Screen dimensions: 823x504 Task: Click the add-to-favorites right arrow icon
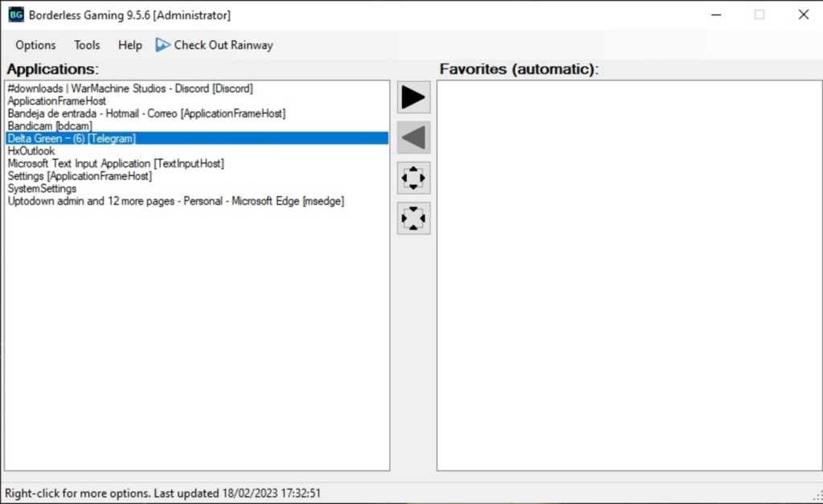(413, 98)
